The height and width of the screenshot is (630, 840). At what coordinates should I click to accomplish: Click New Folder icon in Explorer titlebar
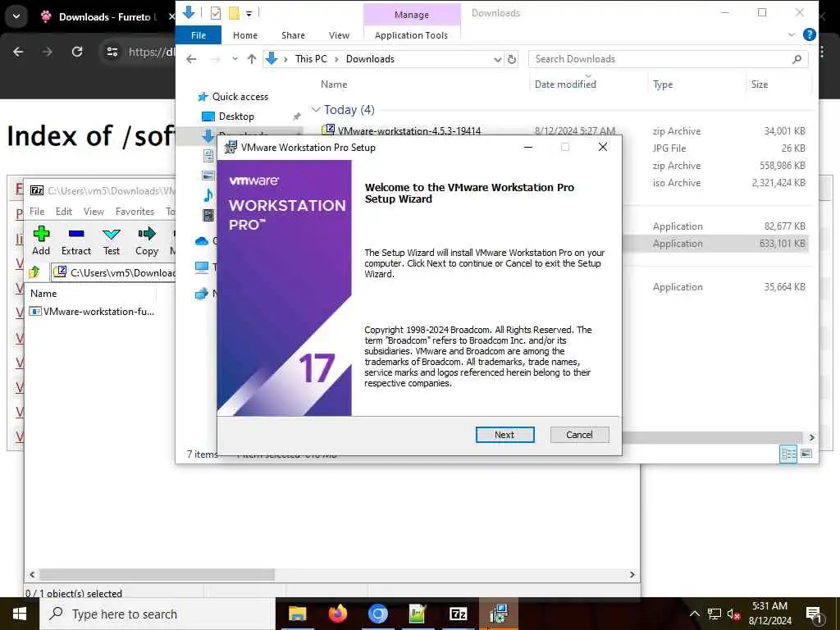click(x=234, y=13)
